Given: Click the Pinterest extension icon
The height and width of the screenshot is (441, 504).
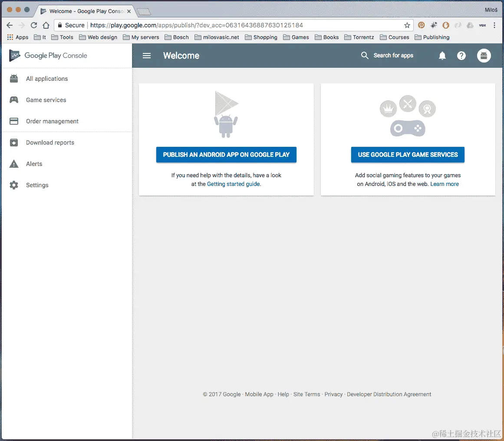Looking at the screenshot, I should [421, 25].
